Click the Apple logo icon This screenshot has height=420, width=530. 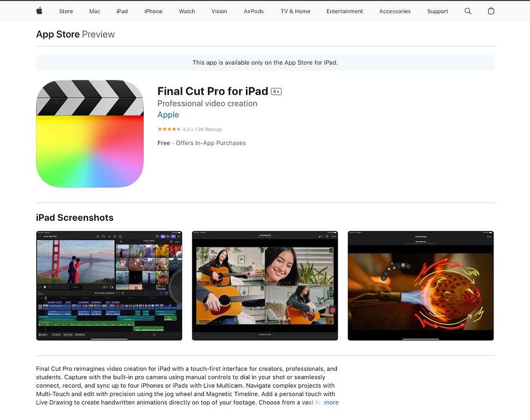39,11
